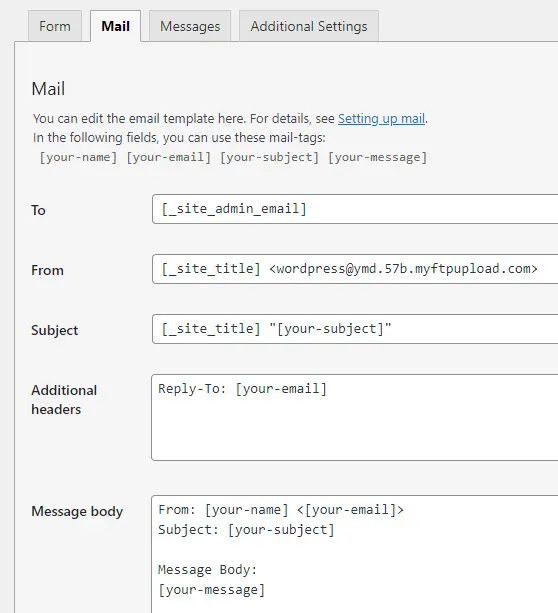
Task: Open the Messages tab
Action: click(x=190, y=26)
